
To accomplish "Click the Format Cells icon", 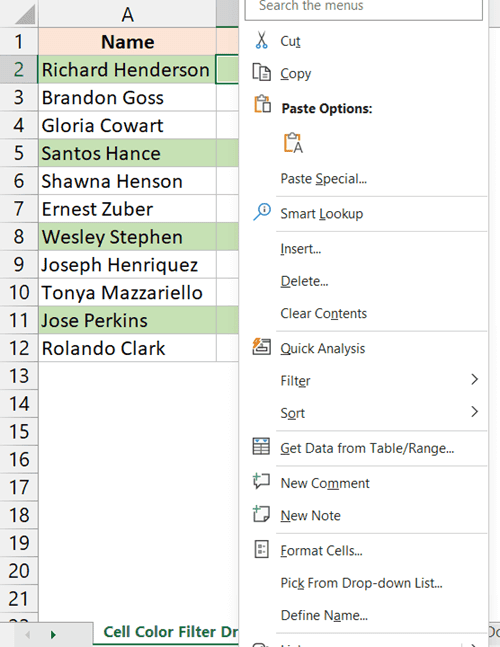I will click(262, 549).
